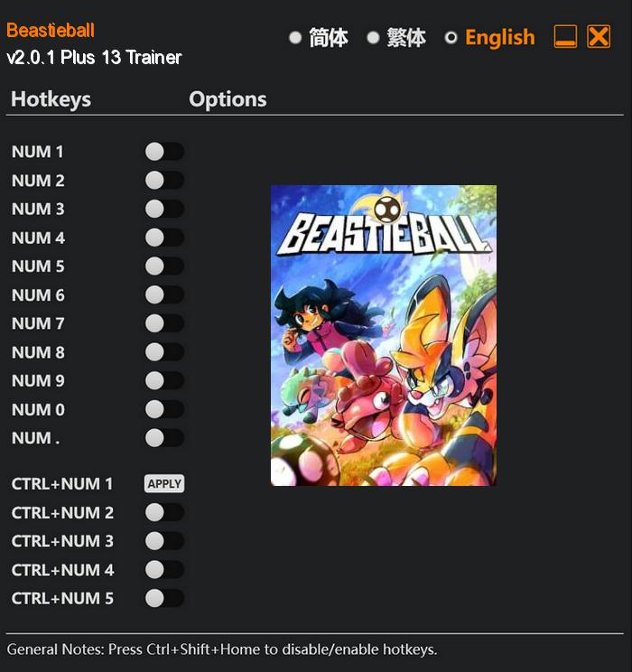Choose the English language radio button

click(451, 38)
